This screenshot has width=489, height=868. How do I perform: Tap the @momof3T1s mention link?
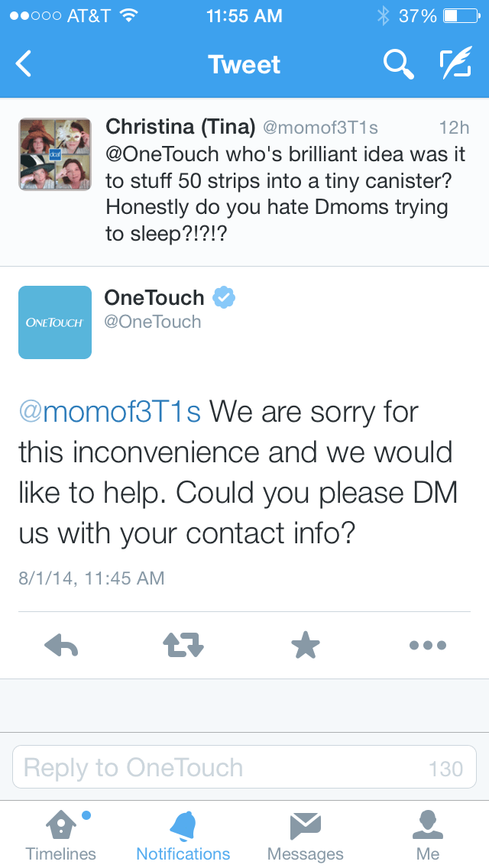click(109, 413)
